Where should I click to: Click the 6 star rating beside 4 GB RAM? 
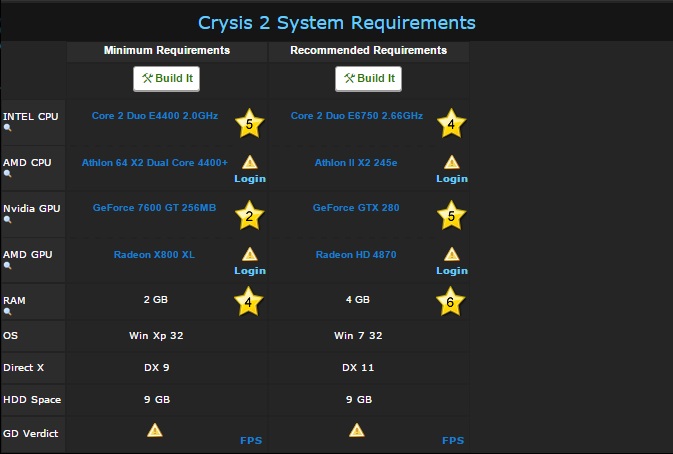(450, 302)
